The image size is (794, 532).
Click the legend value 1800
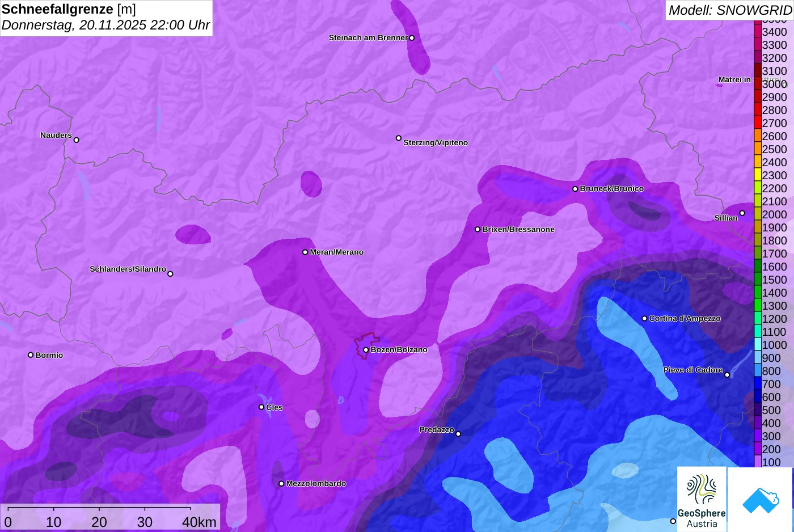pos(775,240)
